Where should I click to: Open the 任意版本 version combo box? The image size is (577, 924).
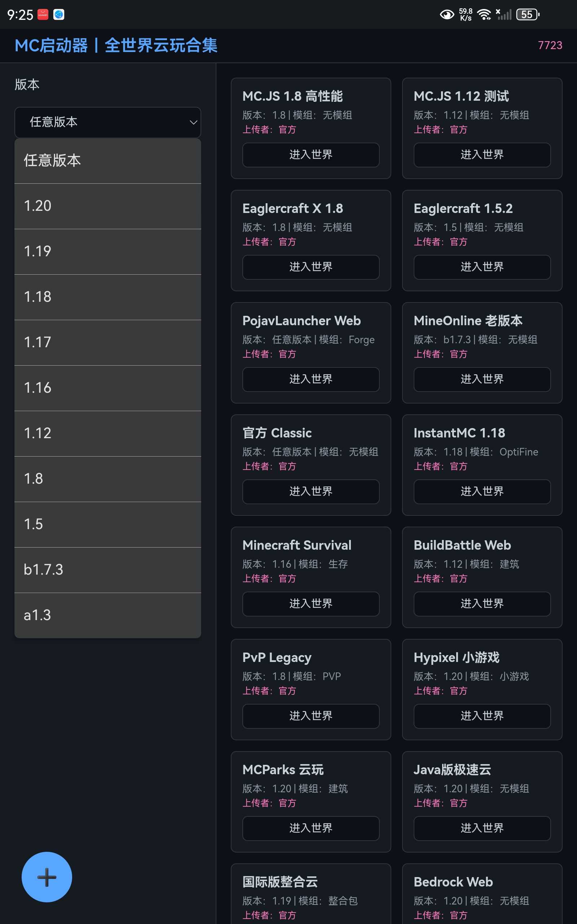pyautogui.click(x=107, y=122)
